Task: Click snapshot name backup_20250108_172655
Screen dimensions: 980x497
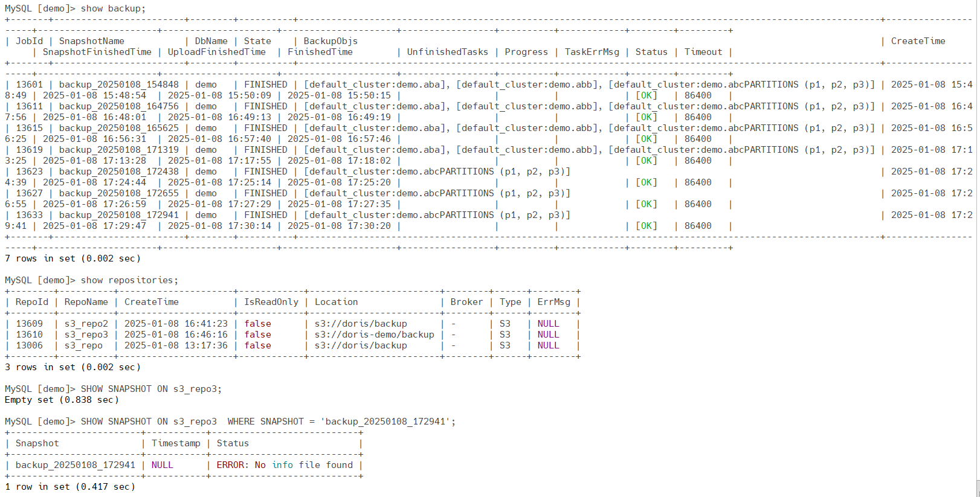Action: [118, 193]
